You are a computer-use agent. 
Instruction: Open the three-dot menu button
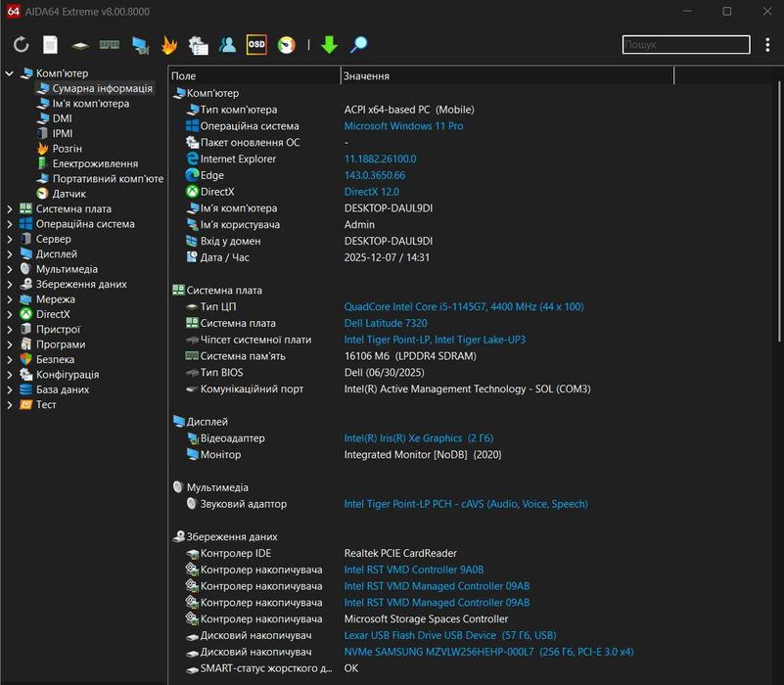pos(767,44)
